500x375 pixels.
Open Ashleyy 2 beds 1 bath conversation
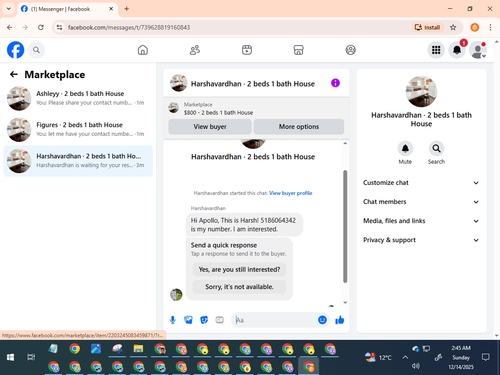78,98
